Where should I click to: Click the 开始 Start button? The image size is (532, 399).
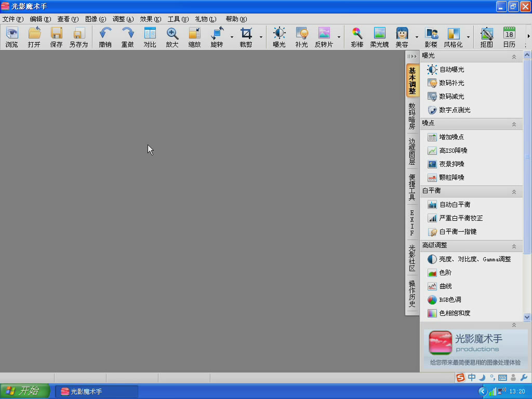pos(25,391)
